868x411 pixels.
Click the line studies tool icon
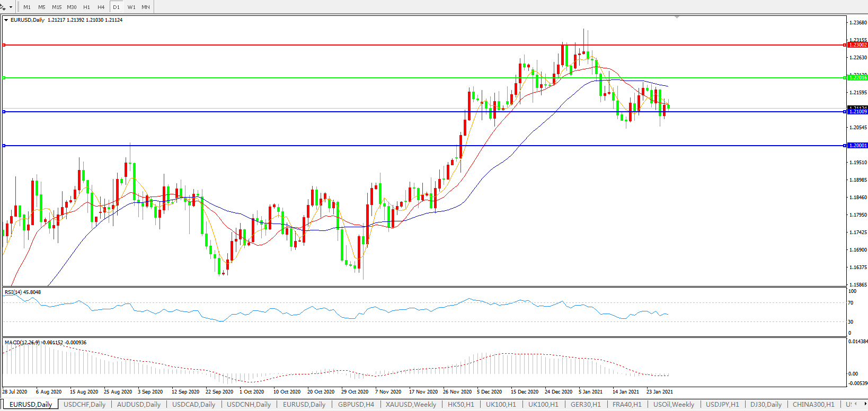pos(3,7)
